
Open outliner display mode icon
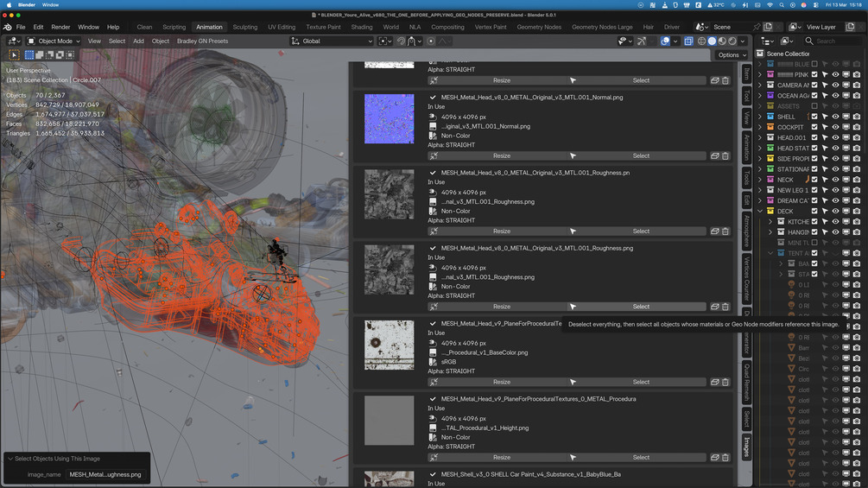(x=786, y=41)
